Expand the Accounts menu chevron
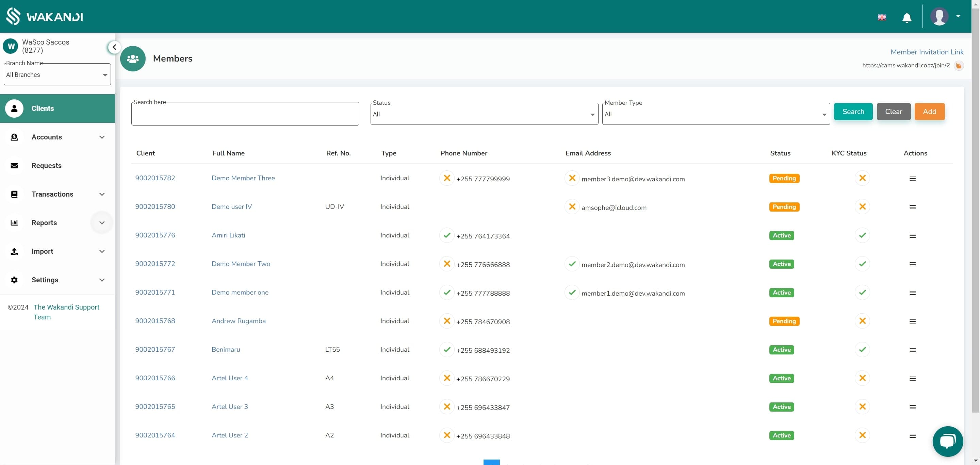980x465 pixels. (102, 137)
